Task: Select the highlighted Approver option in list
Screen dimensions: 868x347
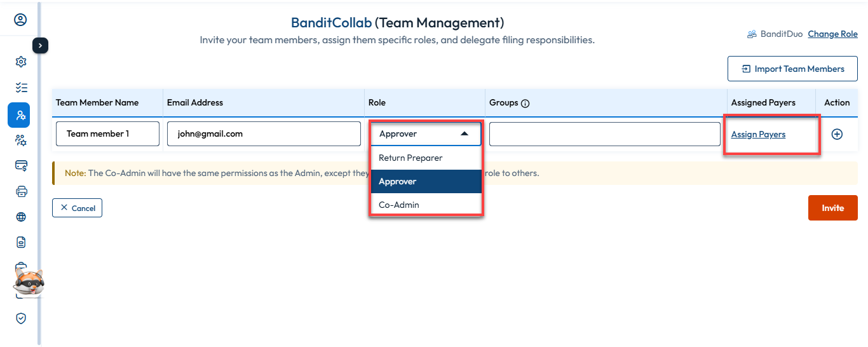Action: pos(426,181)
